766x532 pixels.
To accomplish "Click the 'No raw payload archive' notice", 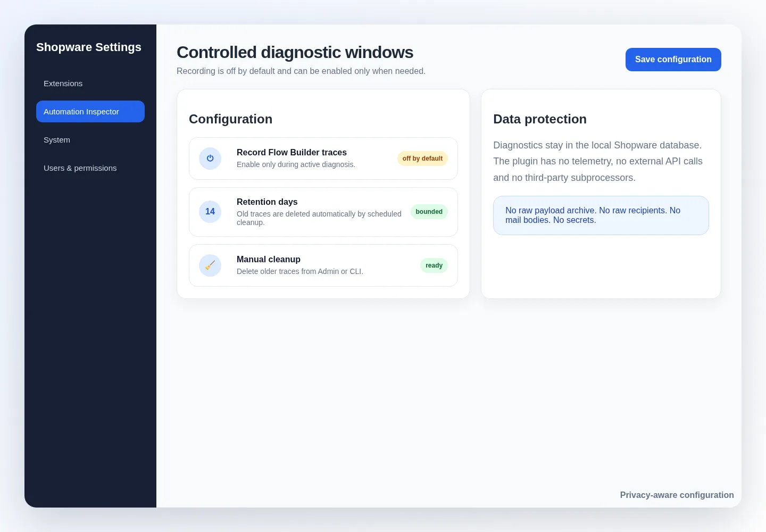I will click(601, 215).
